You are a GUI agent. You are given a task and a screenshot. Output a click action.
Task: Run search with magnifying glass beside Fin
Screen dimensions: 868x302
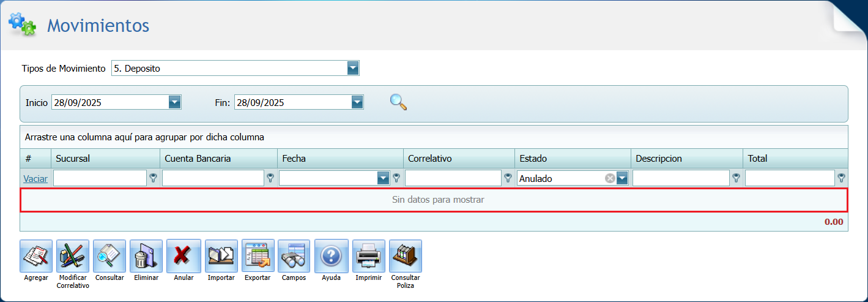[398, 102]
